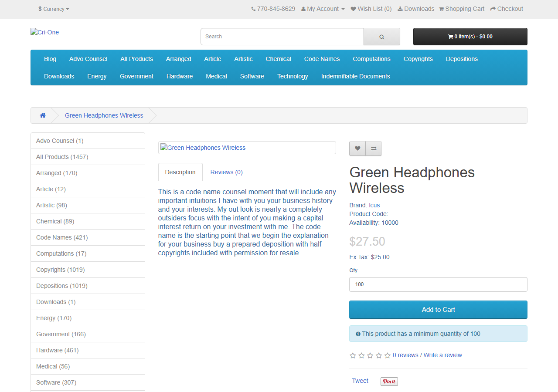This screenshot has height=392, width=558.
Task: Click Write a review link
Action: [442, 355]
